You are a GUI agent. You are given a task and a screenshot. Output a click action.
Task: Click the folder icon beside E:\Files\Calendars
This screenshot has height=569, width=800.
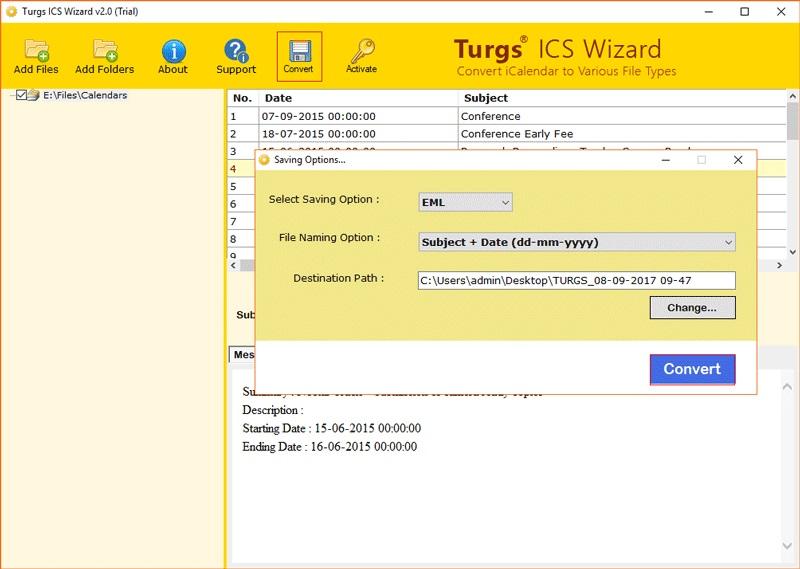click(x=34, y=95)
